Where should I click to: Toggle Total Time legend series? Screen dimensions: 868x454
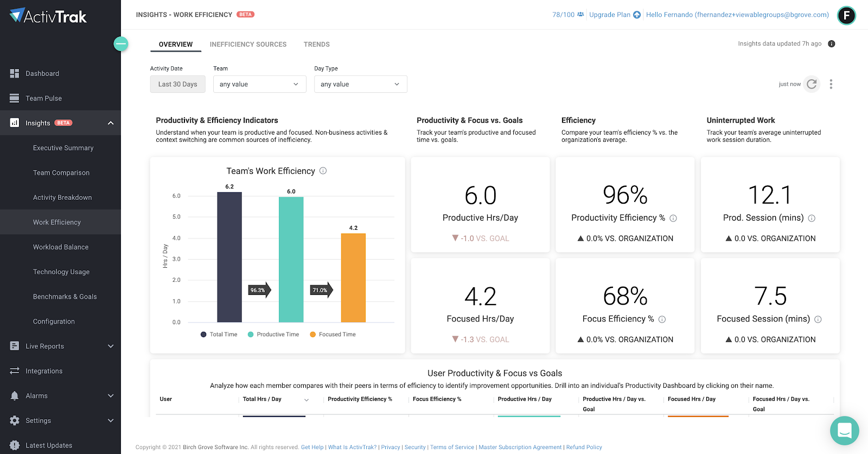coord(219,335)
